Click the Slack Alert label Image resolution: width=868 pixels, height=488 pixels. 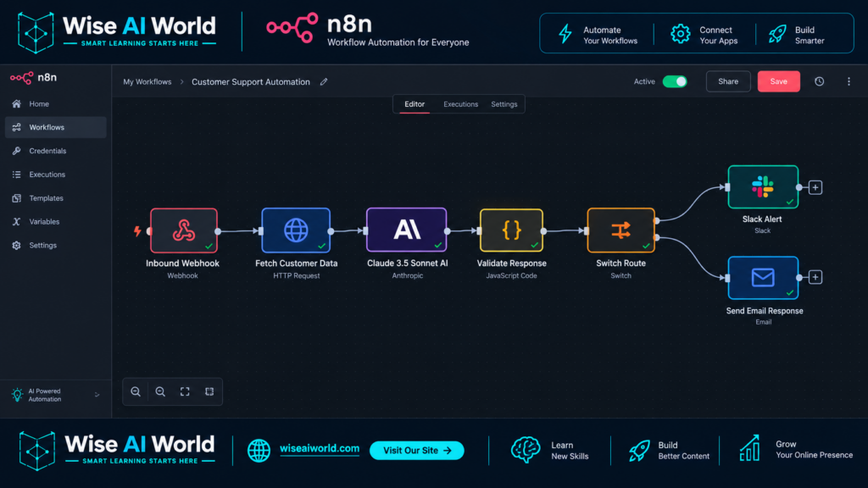pos(762,219)
